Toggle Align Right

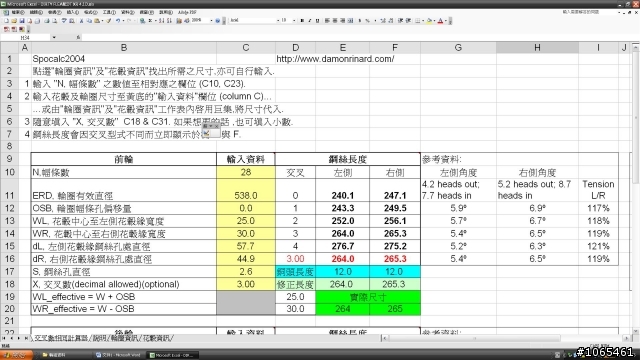click(x=342, y=20)
